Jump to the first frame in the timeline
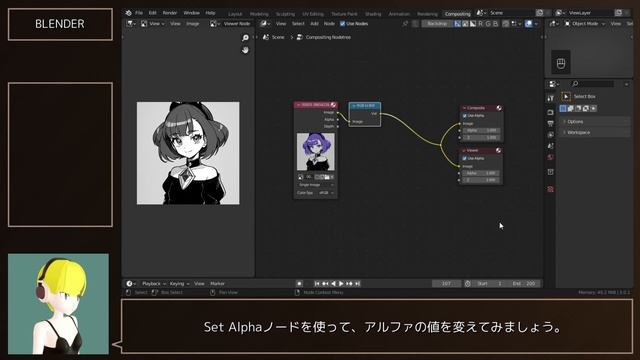Screen dimensions: 640x360 [x=317, y=284]
